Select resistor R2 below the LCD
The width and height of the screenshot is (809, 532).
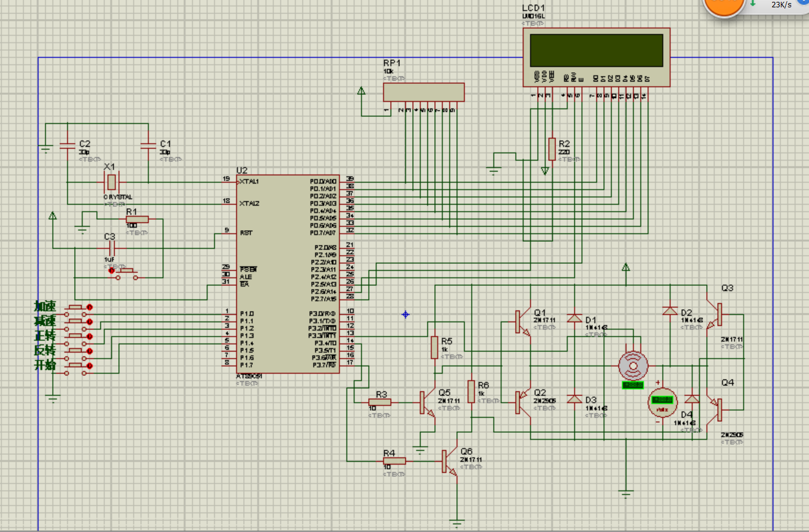point(552,149)
